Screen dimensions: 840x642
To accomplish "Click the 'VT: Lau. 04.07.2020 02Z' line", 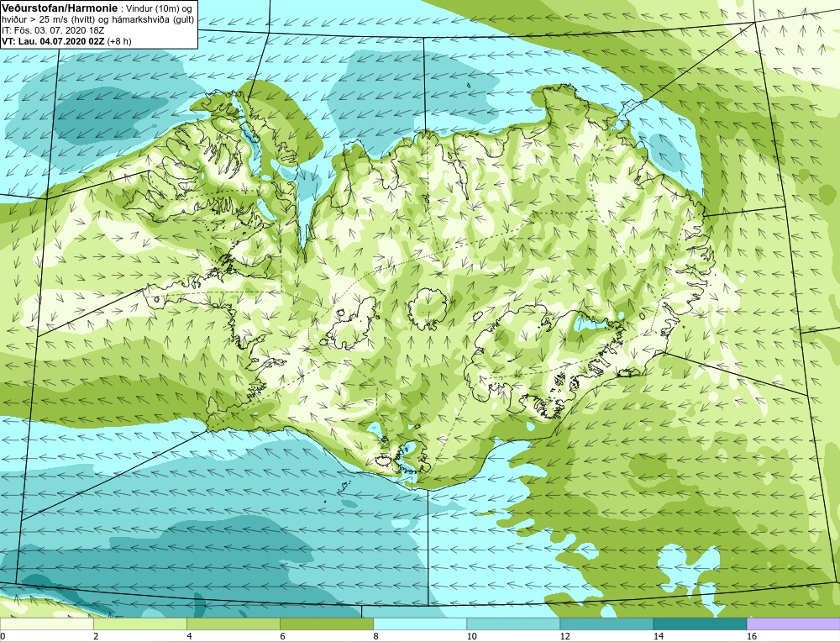I will coord(53,41).
